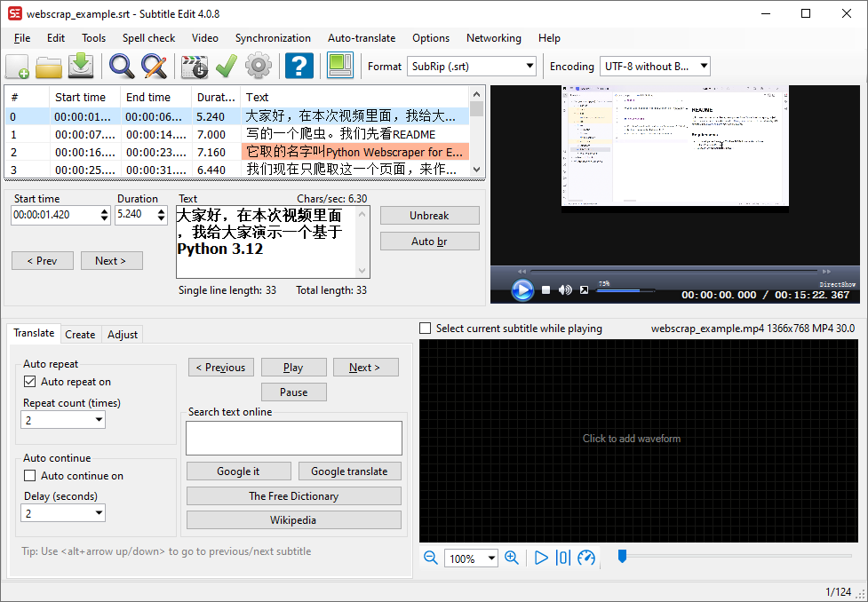Increase Duration using the up arrow
The width and height of the screenshot is (868, 602).
(161, 210)
